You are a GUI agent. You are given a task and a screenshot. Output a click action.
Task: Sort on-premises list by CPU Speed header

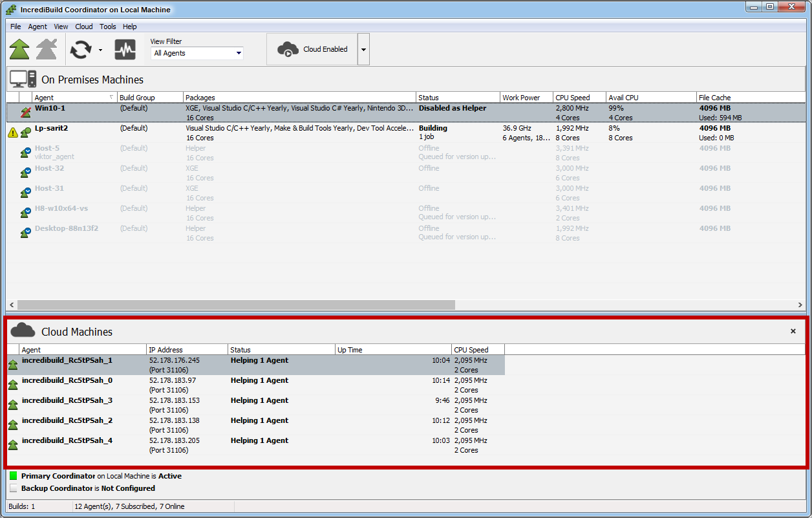[x=579, y=97]
